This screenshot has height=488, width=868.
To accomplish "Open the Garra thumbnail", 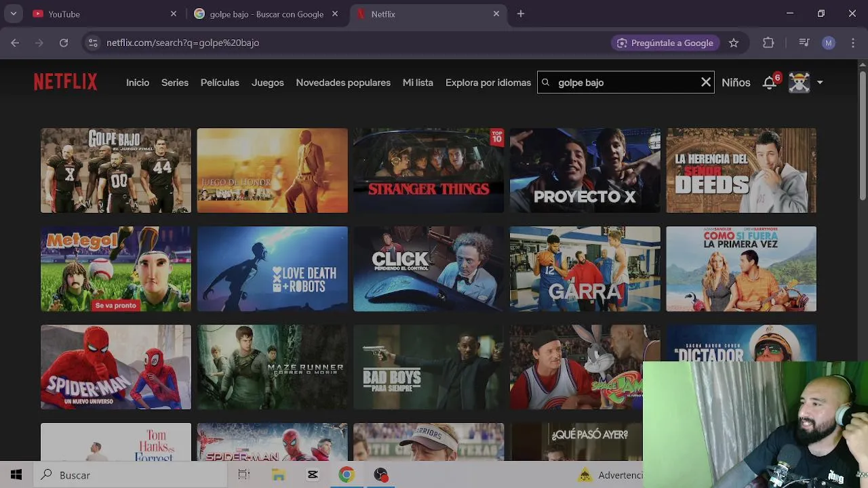I will tap(585, 269).
